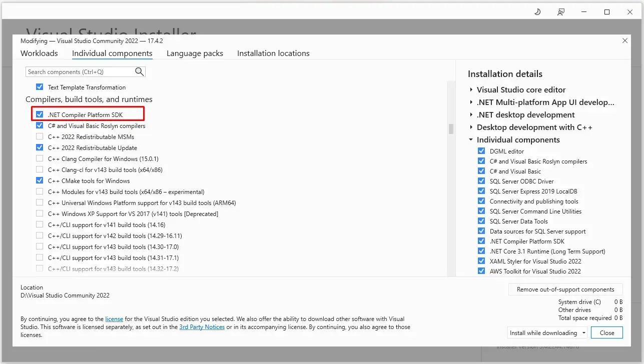Click the components list scrollbar thumb
644x364 pixels.
(451, 129)
